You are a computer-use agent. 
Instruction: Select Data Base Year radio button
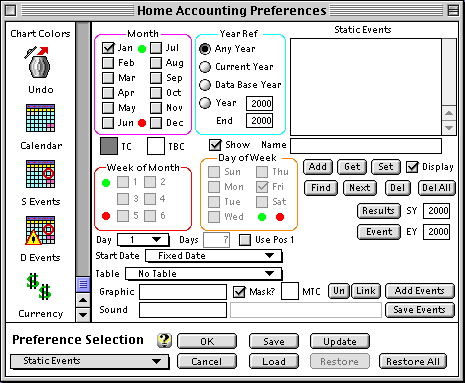pos(205,85)
